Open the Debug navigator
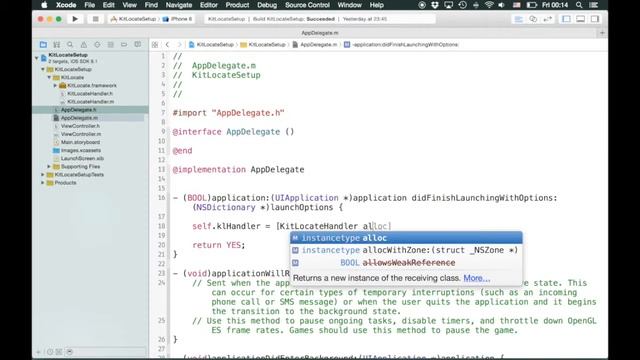The image size is (640, 360). tap(111, 44)
